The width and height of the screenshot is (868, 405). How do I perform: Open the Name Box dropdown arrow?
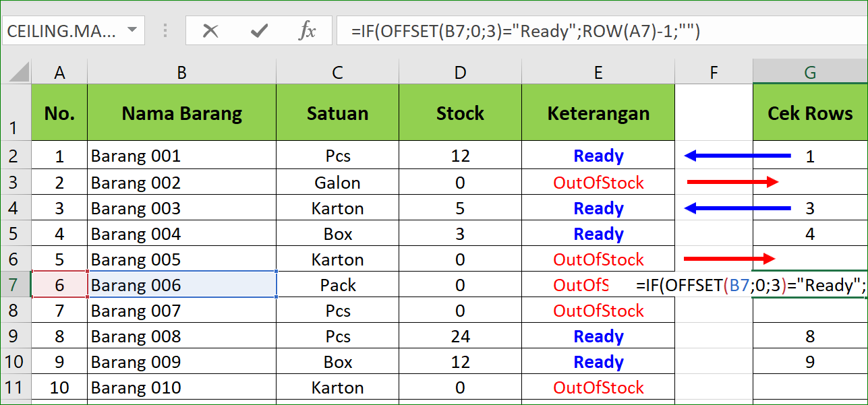coord(132,31)
